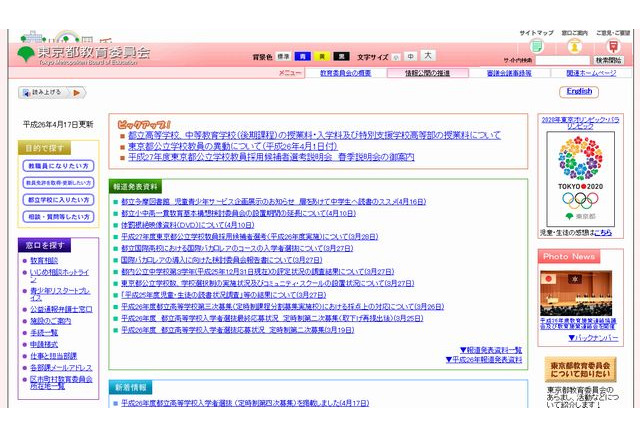Open the 教育委員会の概要 menu tab
This screenshot has height=437, width=640.
(x=345, y=73)
